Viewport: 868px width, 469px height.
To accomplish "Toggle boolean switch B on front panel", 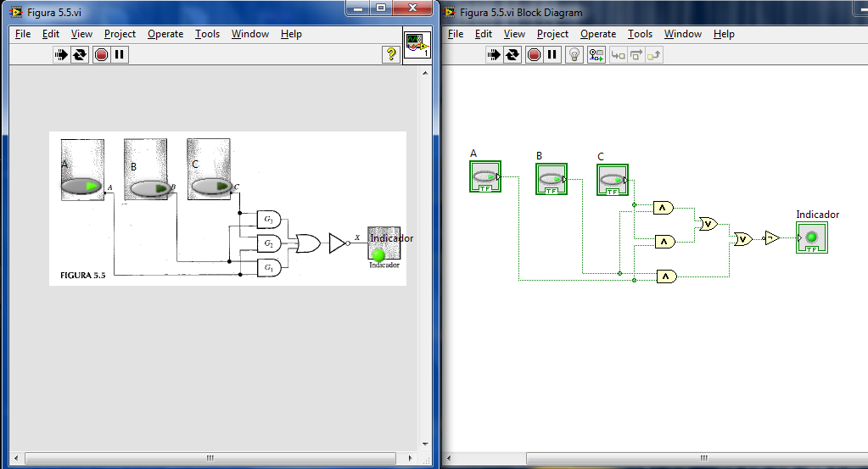I will tap(150, 188).
